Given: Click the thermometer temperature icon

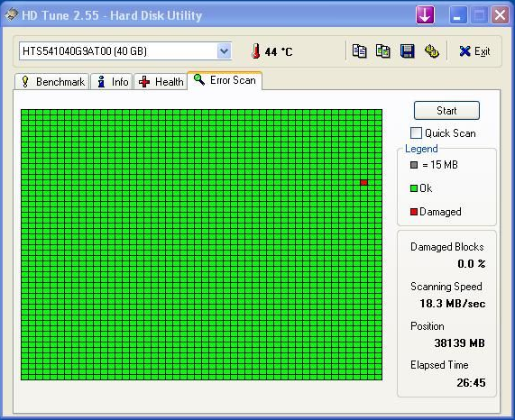Looking at the screenshot, I should pyautogui.click(x=255, y=51).
